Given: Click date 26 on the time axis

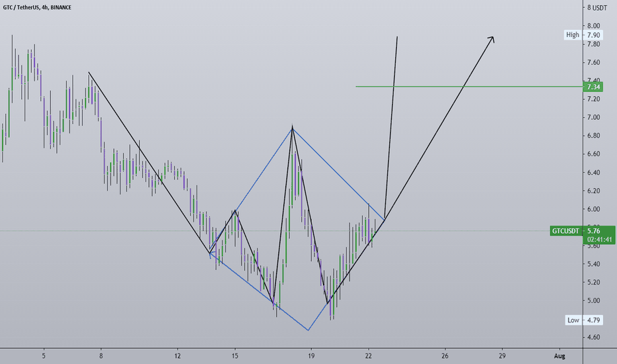Looking at the screenshot, I should point(445,356).
